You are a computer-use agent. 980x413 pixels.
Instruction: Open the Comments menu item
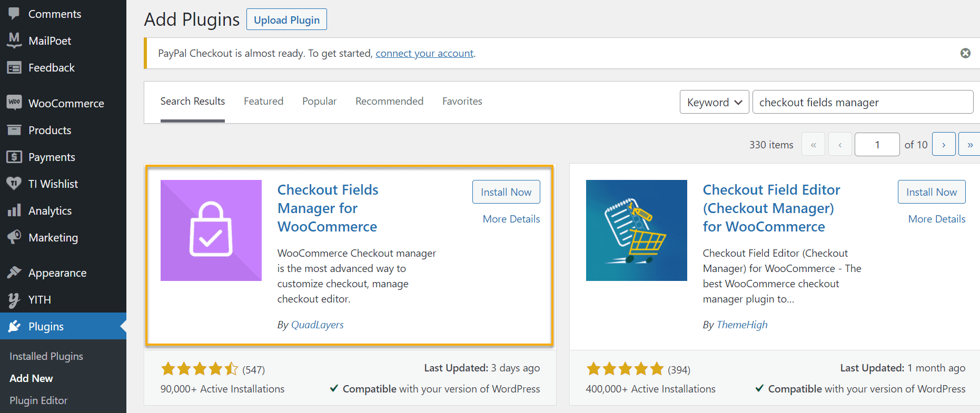[x=63, y=14]
